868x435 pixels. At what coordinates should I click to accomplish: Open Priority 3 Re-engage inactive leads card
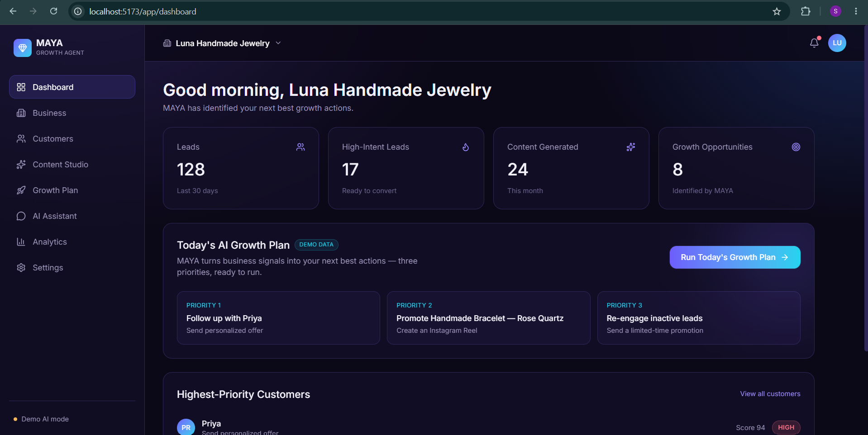coord(699,318)
